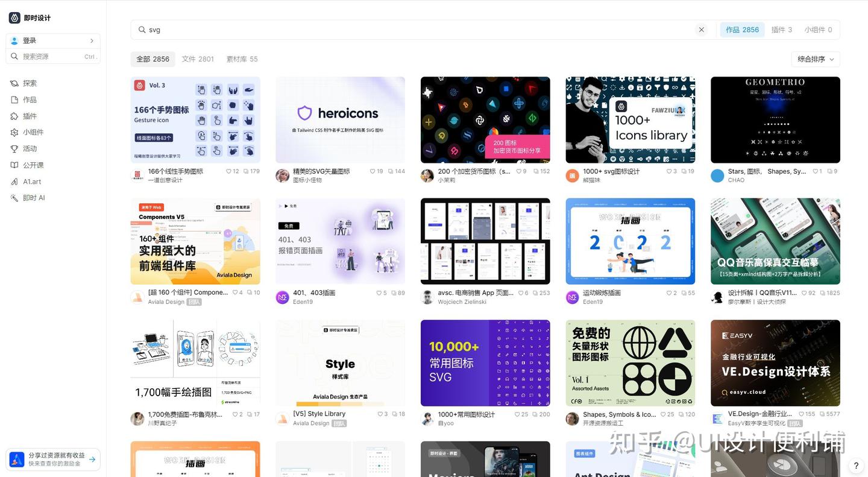Image resolution: width=868 pixels, height=477 pixels.
Task: Open the 401、403 报错页面插画 thumbnail
Action: [340, 241]
